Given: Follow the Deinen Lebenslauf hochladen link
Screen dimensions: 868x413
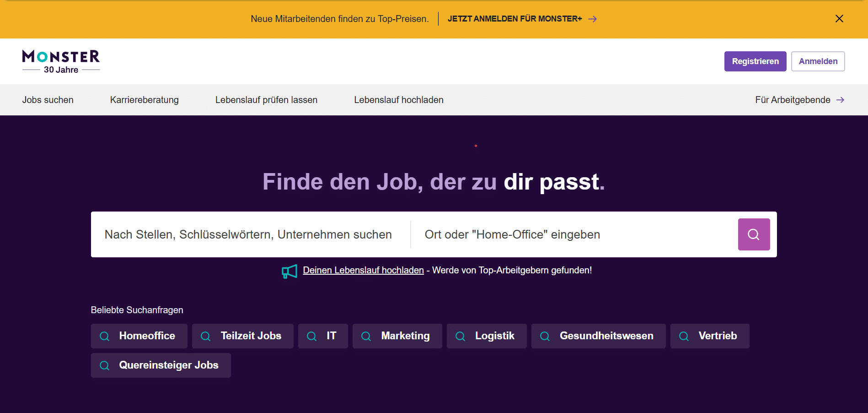Looking at the screenshot, I should point(363,270).
